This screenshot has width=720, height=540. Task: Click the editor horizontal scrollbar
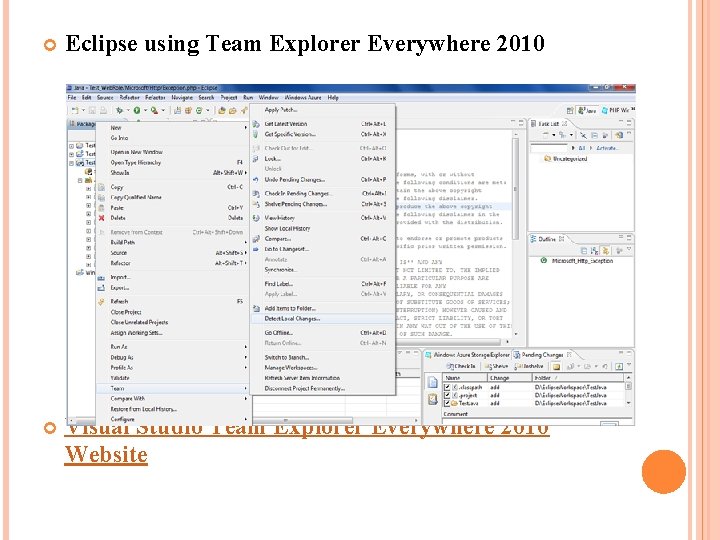click(452, 342)
